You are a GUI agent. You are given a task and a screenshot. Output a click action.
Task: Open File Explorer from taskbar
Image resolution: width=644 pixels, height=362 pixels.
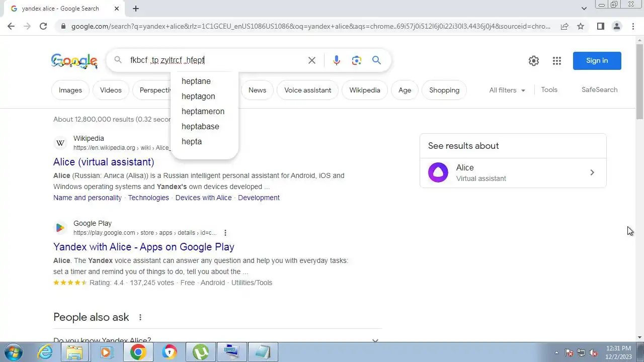pyautogui.click(x=75, y=352)
